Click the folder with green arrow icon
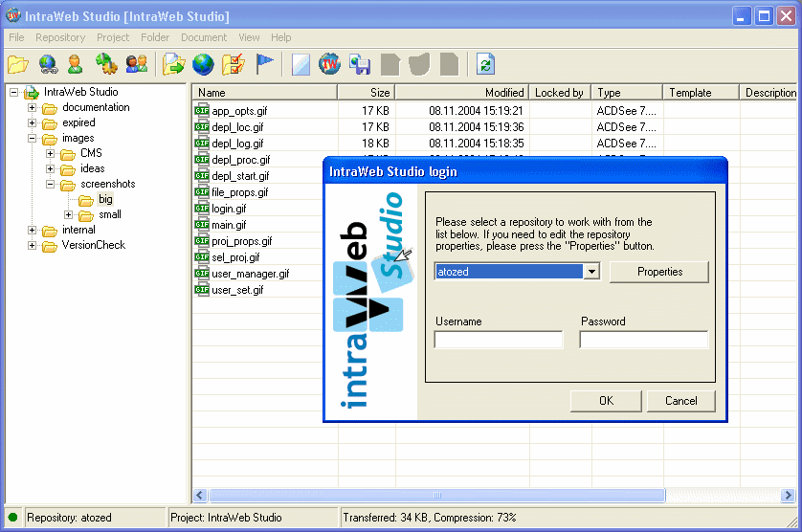 click(x=174, y=64)
